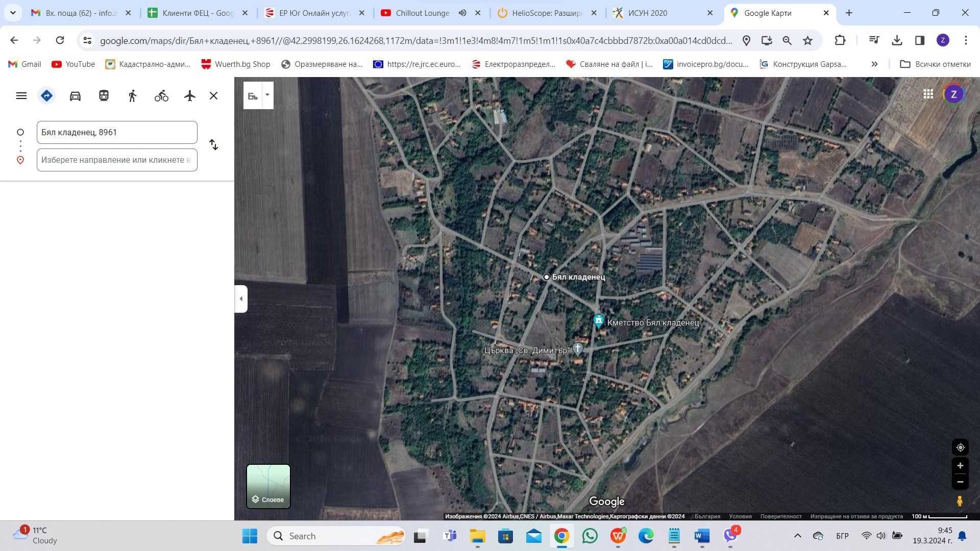Swap start and destination points
Viewport: 980px width, 551px height.
pos(214,145)
